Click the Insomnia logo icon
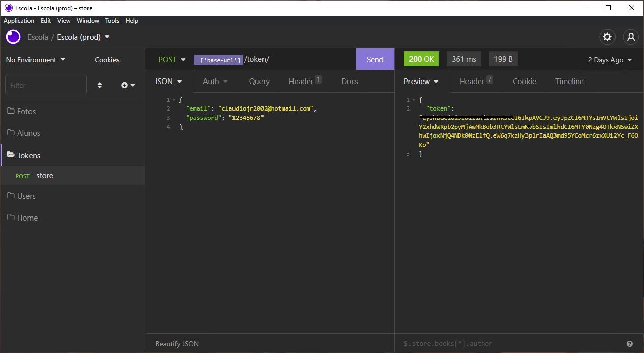Image resolution: width=644 pixels, height=353 pixels. [13, 37]
